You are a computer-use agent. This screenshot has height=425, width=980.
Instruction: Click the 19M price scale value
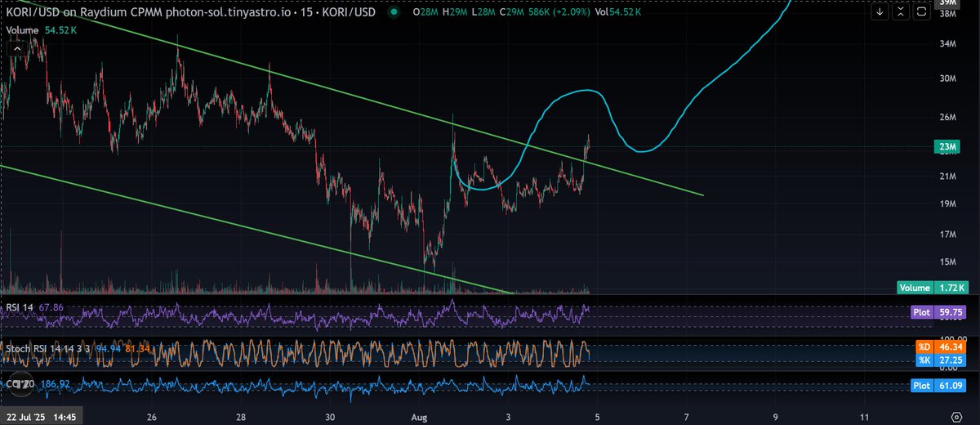[947, 204]
